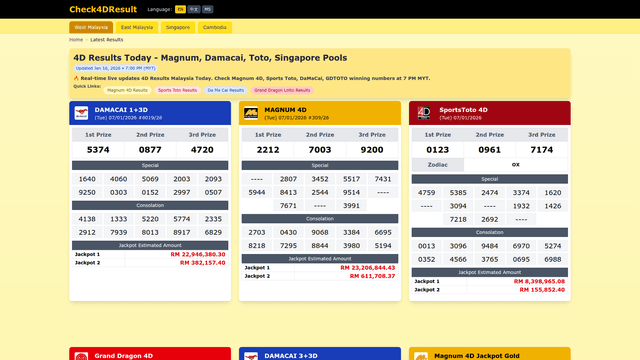Click the DAMACAI 3+3D card header
This screenshot has height=360, width=640.
(320, 354)
